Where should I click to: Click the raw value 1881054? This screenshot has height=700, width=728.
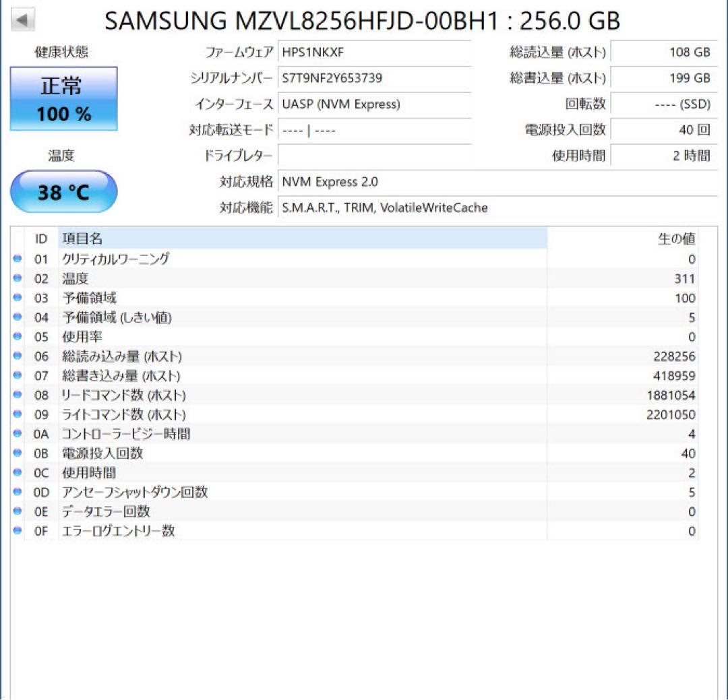click(x=671, y=395)
